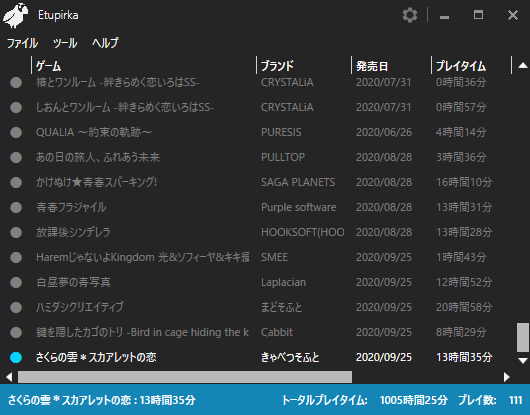Select game 青春フラジャイル
Viewport: 530px width, 415px height.
click(x=71, y=208)
